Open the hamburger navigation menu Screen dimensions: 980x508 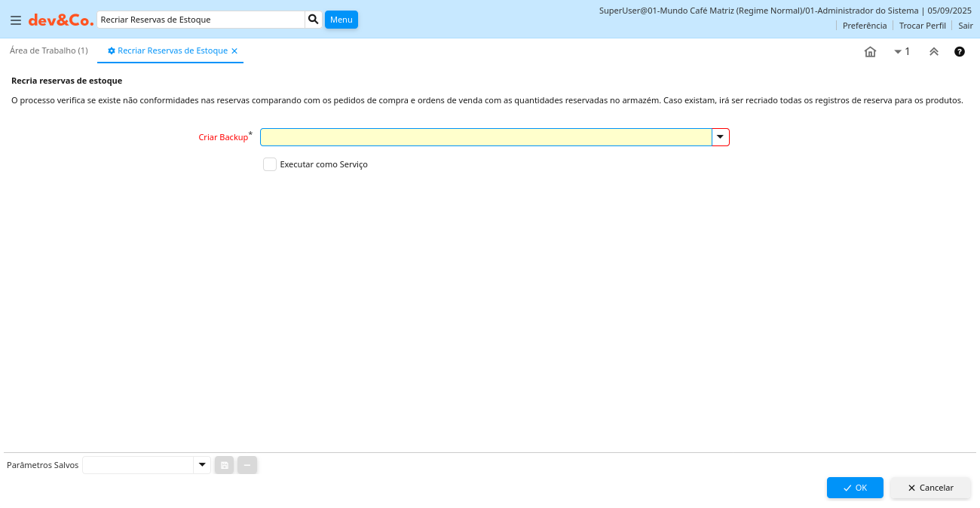point(16,20)
